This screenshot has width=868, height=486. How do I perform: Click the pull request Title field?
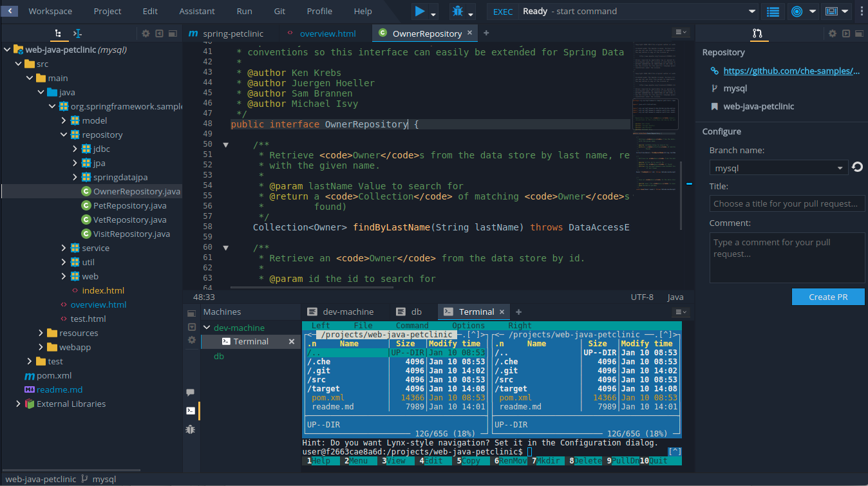click(787, 204)
